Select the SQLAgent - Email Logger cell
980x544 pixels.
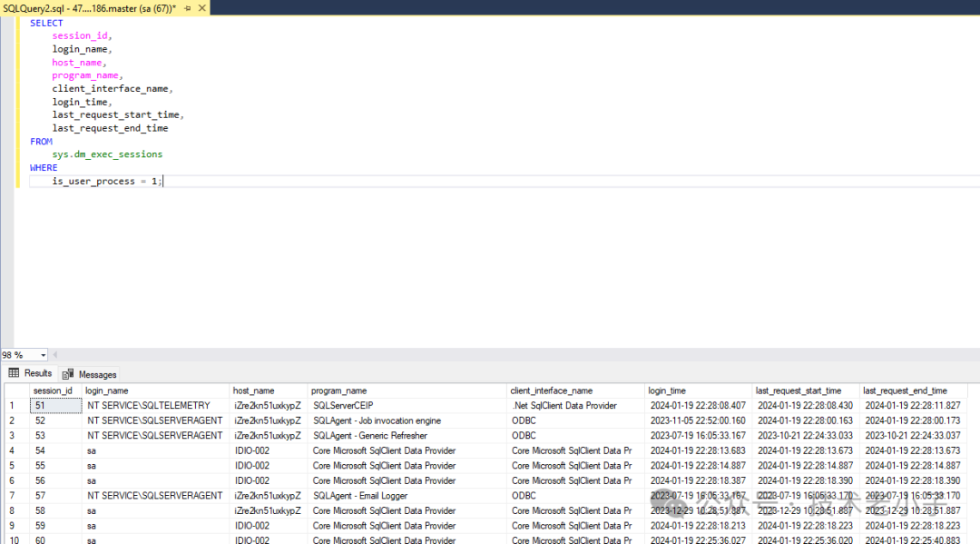(x=407, y=496)
